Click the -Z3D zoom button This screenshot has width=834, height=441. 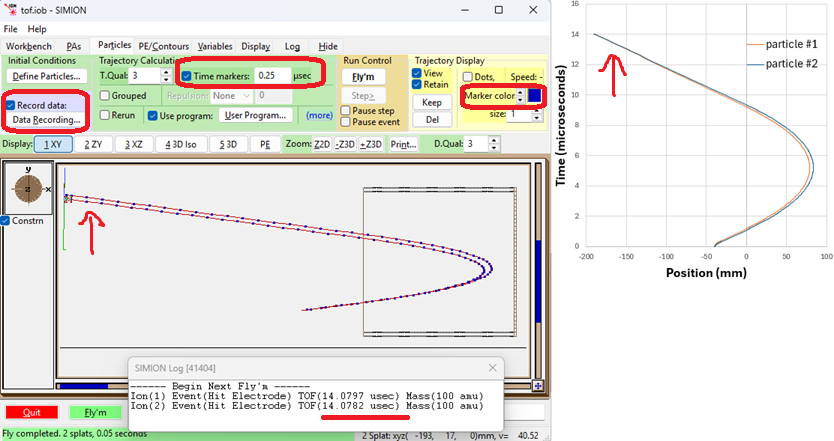click(x=345, y=144)
